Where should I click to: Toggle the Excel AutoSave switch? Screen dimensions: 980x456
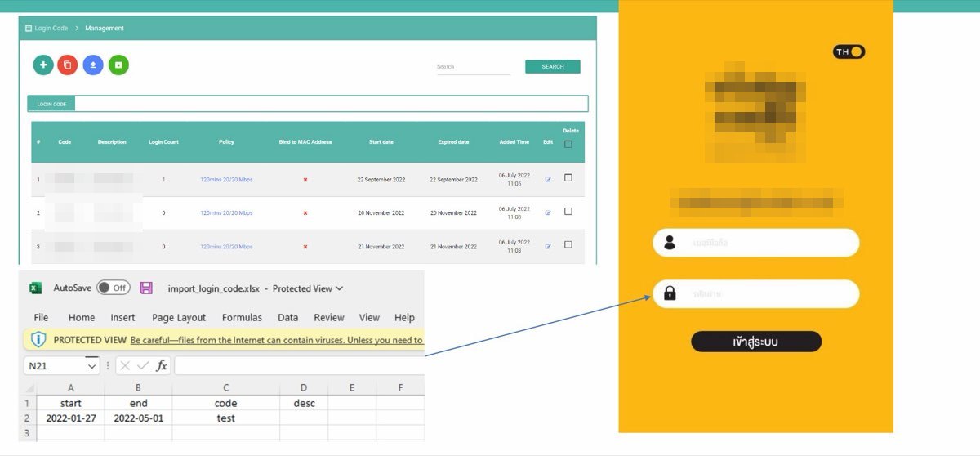point(113,288)
